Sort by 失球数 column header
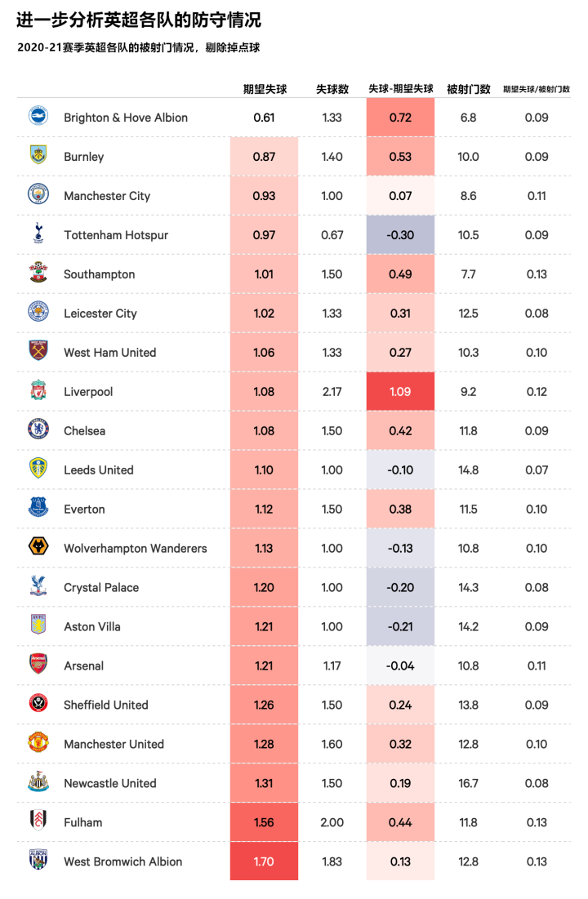The image size is (588, 899). coord(332,89)
